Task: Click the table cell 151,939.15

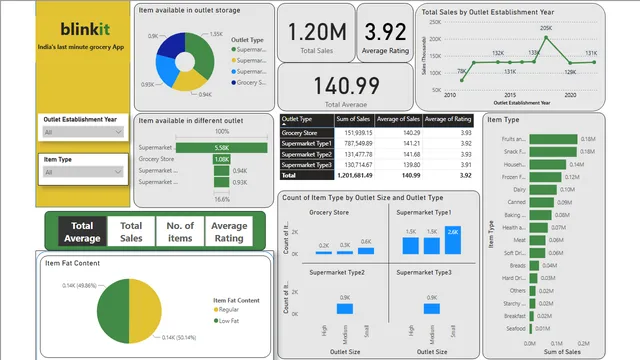Action: click(x=358, y=133)
